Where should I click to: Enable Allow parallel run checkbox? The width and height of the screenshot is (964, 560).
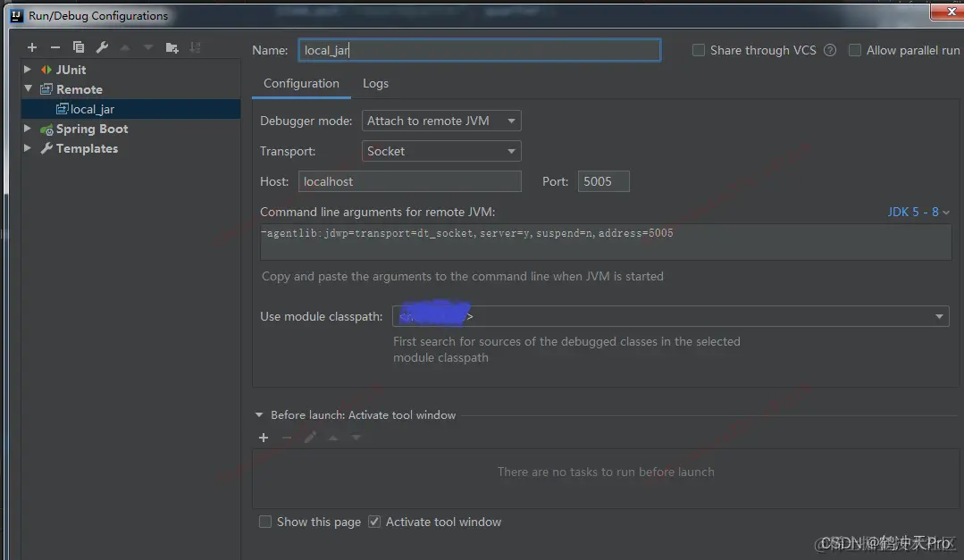point(855,50)
